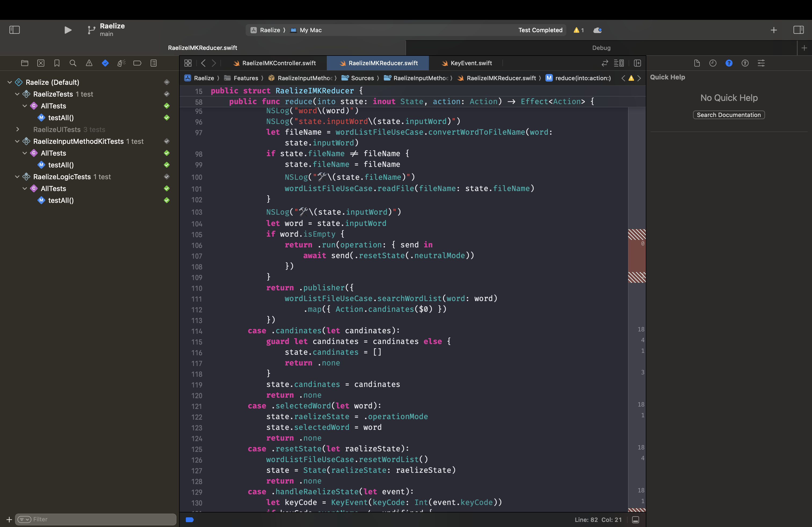The height and width of the screenshot is (527, 812).
Task: Open the Test navigator icon
Action: click(x=105, y=63)
